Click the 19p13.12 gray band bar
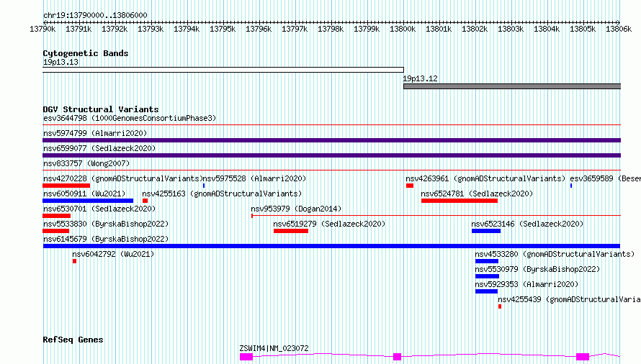Image resolution: width=641 pixels, height=364 pixels. pos(512,86)
